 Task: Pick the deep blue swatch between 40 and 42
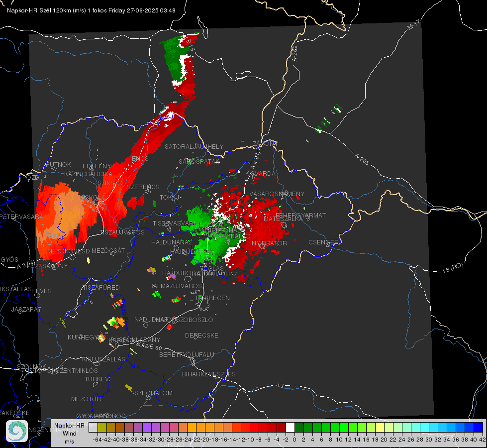pos(479,427)
